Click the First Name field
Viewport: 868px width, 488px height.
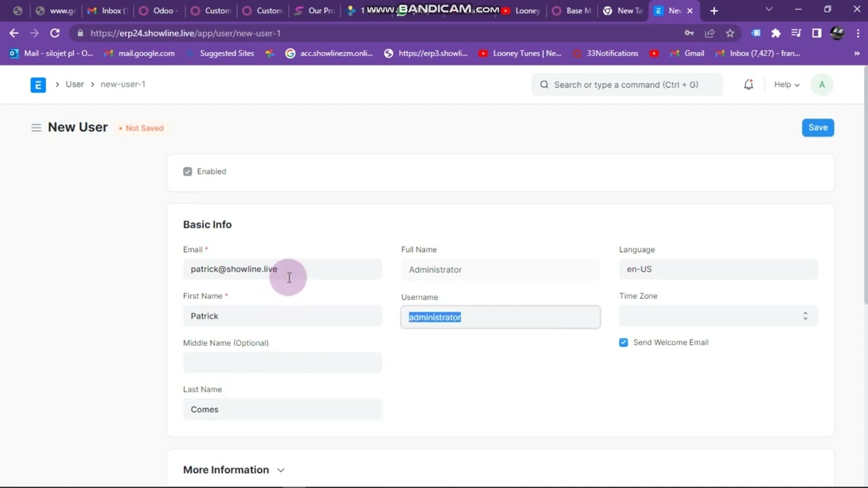[x=282, y=316]
